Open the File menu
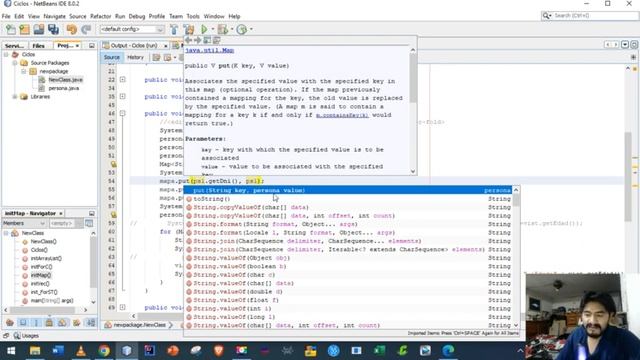640x360 pixels. 6,16
